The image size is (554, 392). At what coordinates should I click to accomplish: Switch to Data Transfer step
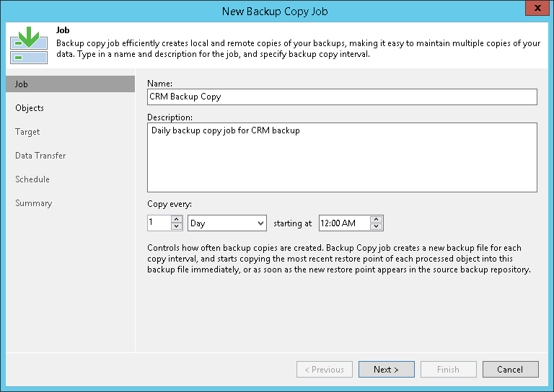(40, 156)
